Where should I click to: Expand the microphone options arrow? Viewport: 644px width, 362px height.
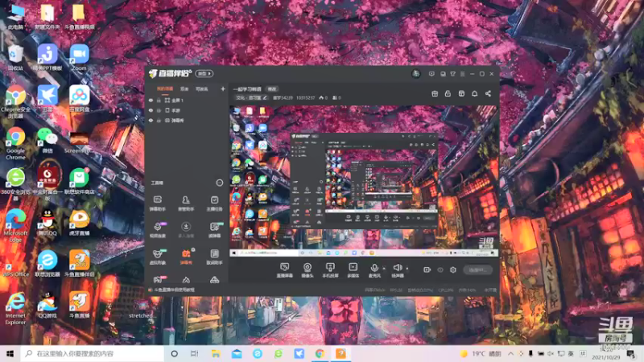click(x=384, y=268)
